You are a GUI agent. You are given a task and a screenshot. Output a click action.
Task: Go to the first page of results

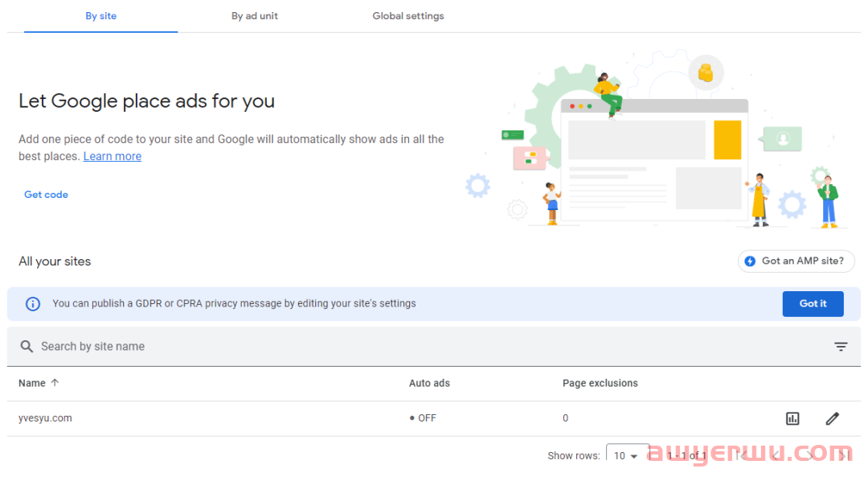[x=742, y=455]
